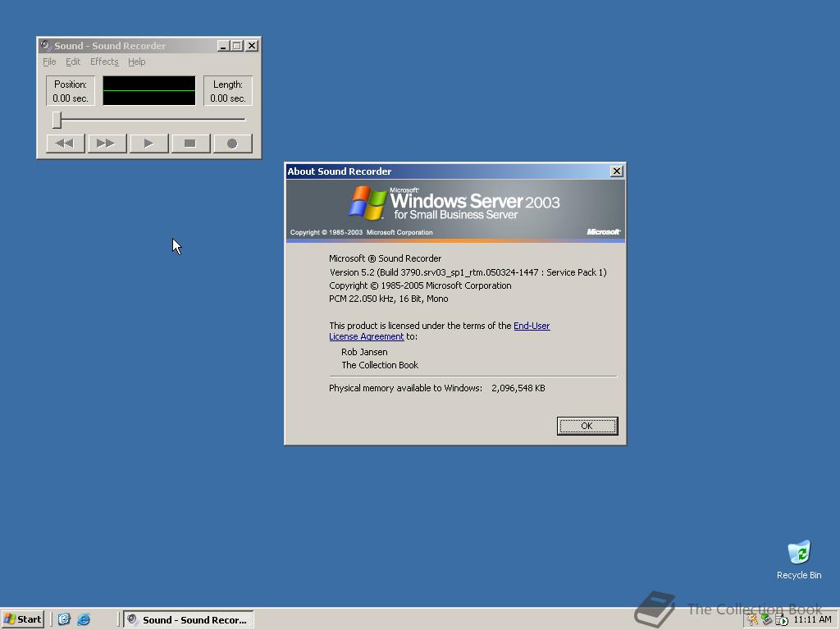Click the 'Rob Jansen' licensee name
Image resolution: width=840 pixels, height=630 pixels.
click(364, 352)
